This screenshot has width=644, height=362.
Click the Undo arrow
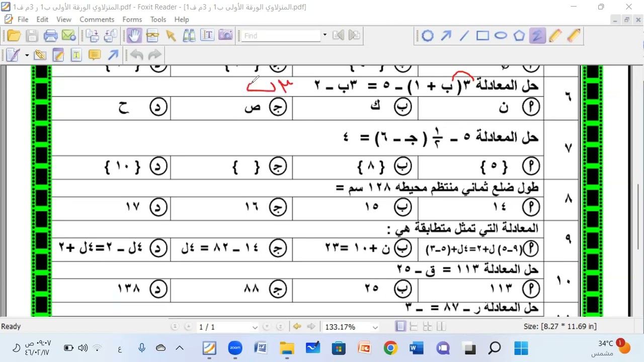click(x=137, y=55)
